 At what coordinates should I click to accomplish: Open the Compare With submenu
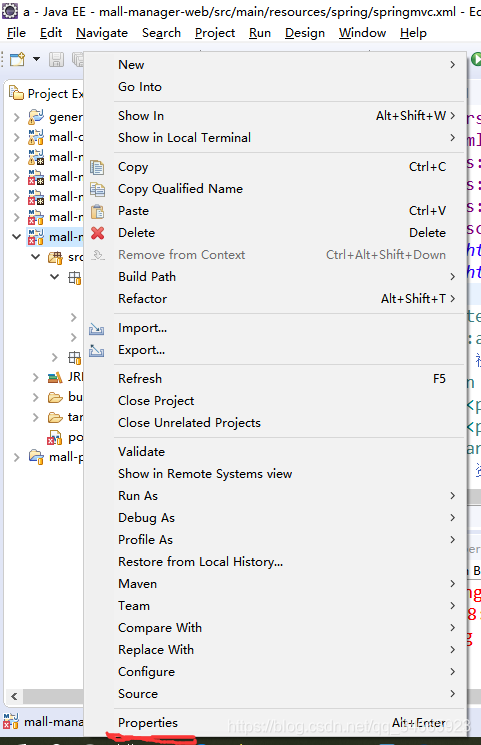275,628
